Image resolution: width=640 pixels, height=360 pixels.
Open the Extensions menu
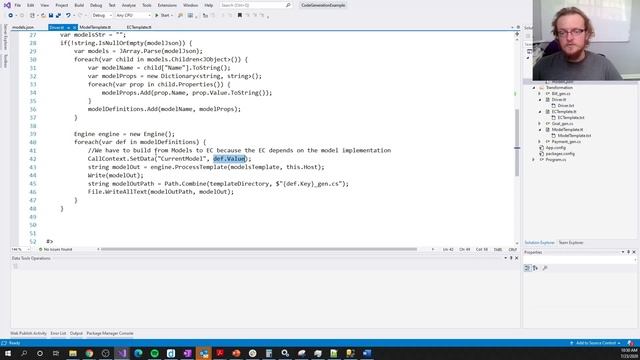click(167, 5)
